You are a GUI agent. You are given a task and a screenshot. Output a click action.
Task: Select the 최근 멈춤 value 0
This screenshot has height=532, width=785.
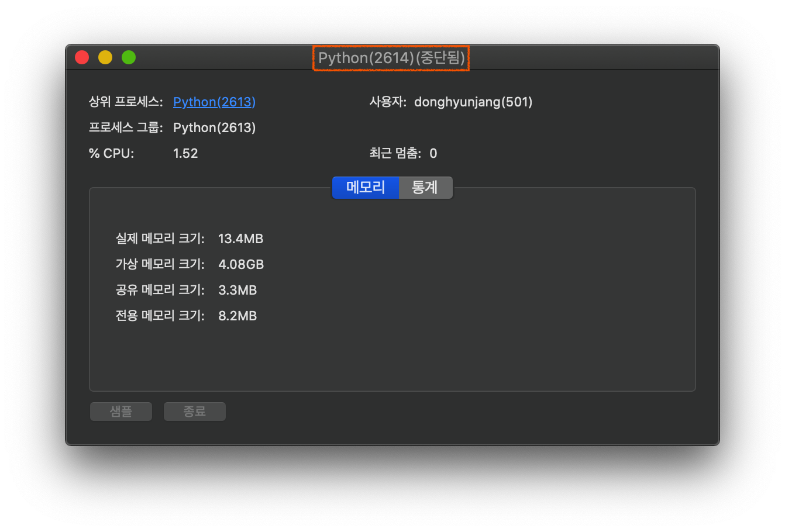point(433,153)
